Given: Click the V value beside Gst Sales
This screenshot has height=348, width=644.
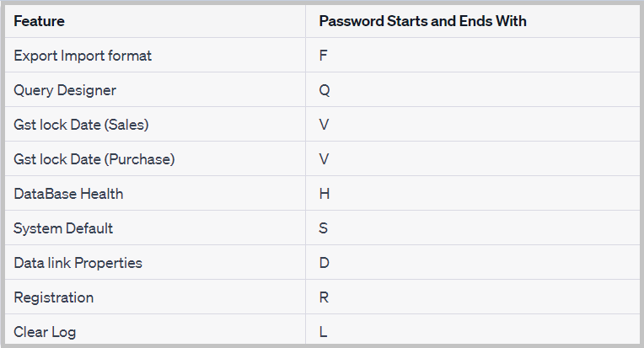Looking at the screenshot, I should pos(324,125).
